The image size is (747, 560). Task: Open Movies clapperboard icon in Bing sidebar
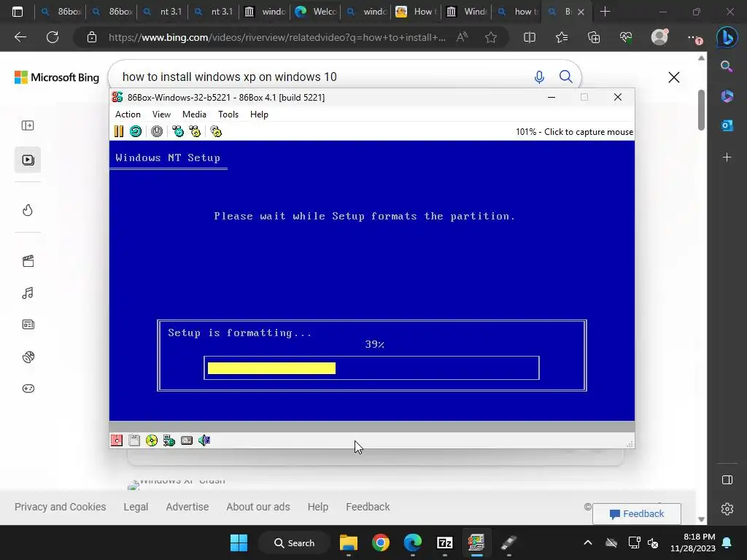pos(28,261)
